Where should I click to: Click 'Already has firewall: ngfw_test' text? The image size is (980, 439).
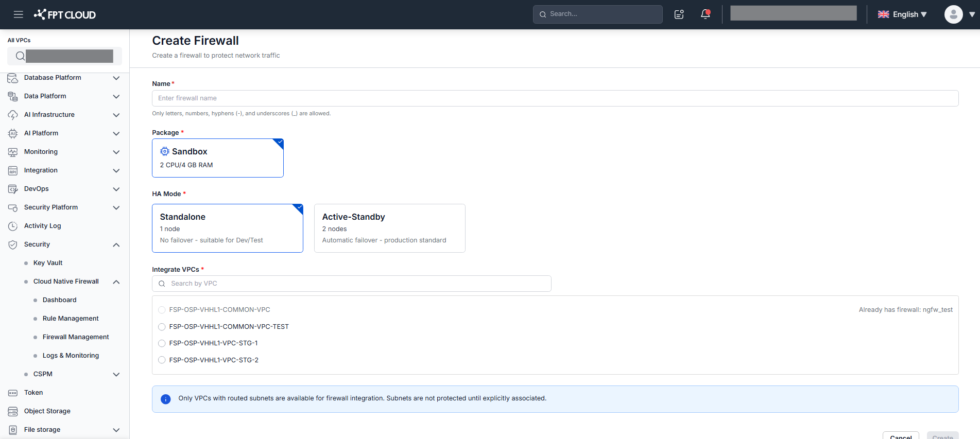(906, 310)
